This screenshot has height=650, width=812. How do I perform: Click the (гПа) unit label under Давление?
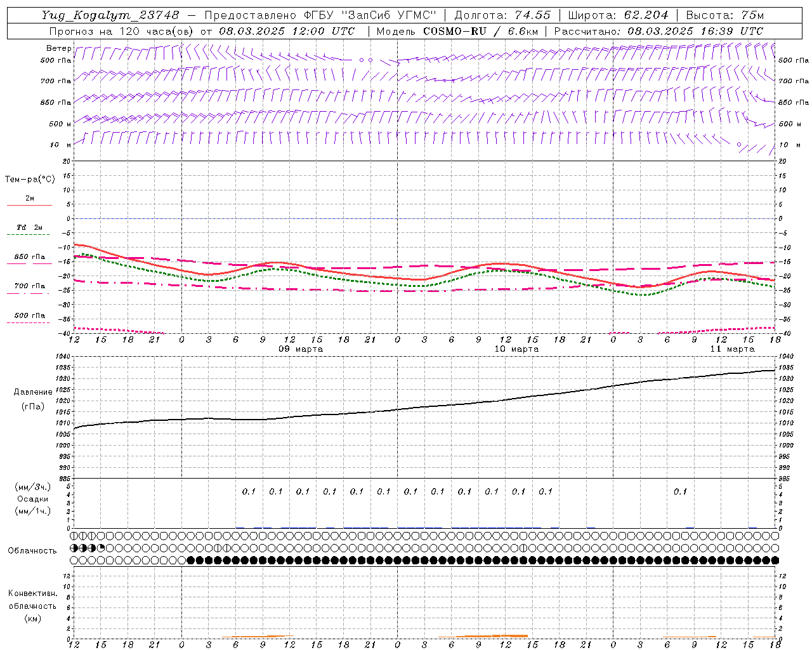33,407
